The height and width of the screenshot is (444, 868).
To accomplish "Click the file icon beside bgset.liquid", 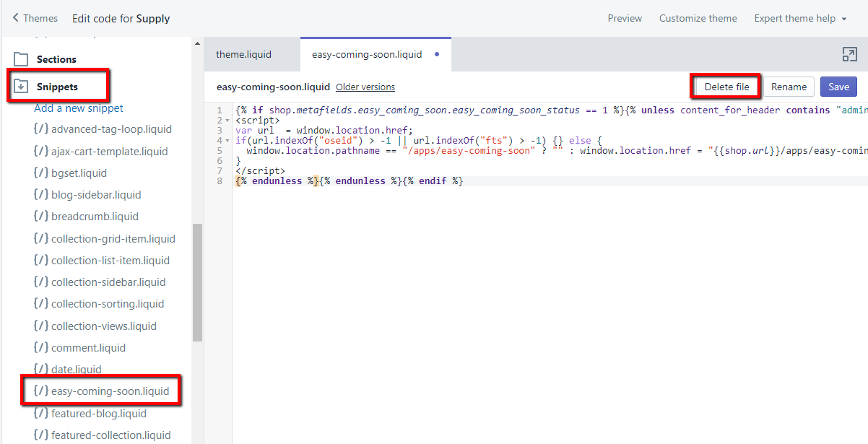I will (40, 173).
